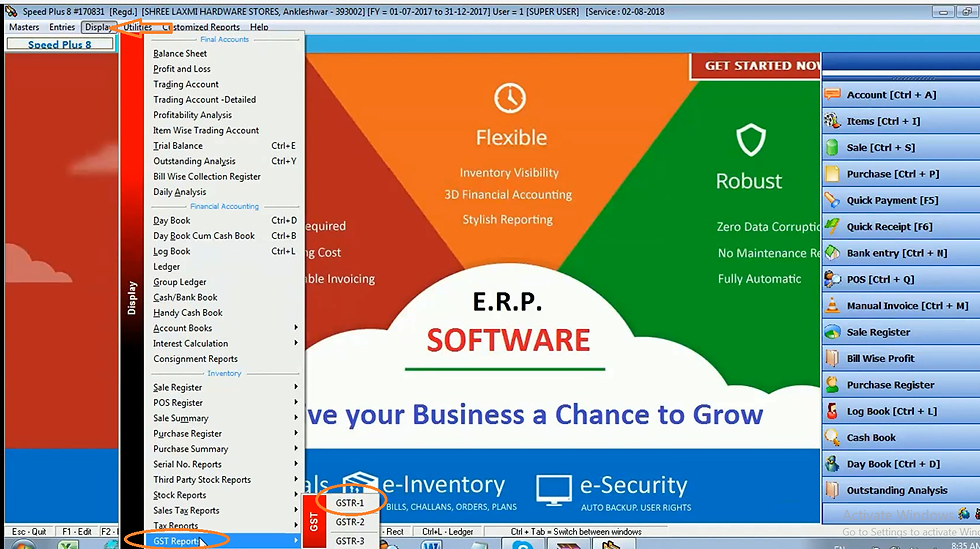The image size is (980, 549).
Task: Open the Help menu
Action: tap(259, 27)
